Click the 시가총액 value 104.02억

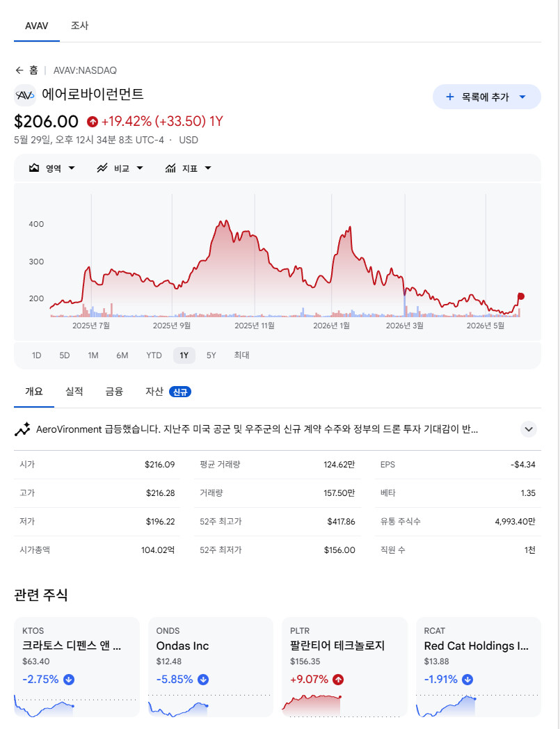(158, 550)
